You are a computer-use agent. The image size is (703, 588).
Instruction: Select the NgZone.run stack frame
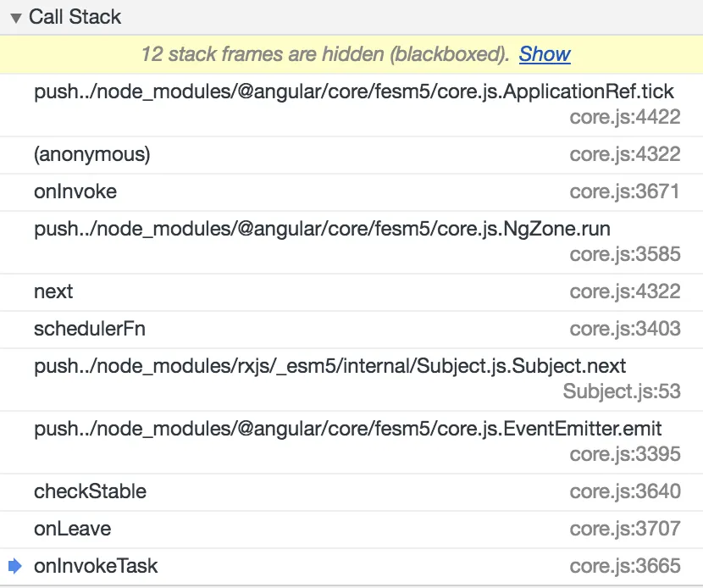click(x=322, y=230)
